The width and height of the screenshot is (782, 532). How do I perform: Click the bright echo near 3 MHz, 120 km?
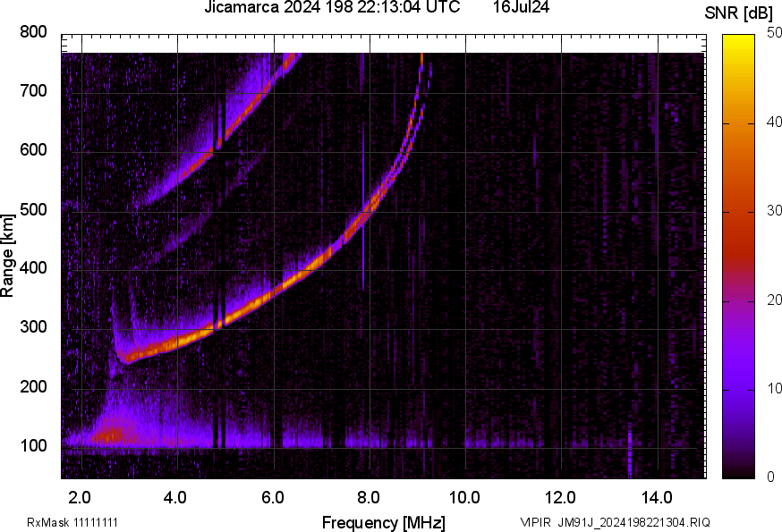pos(111,435)
